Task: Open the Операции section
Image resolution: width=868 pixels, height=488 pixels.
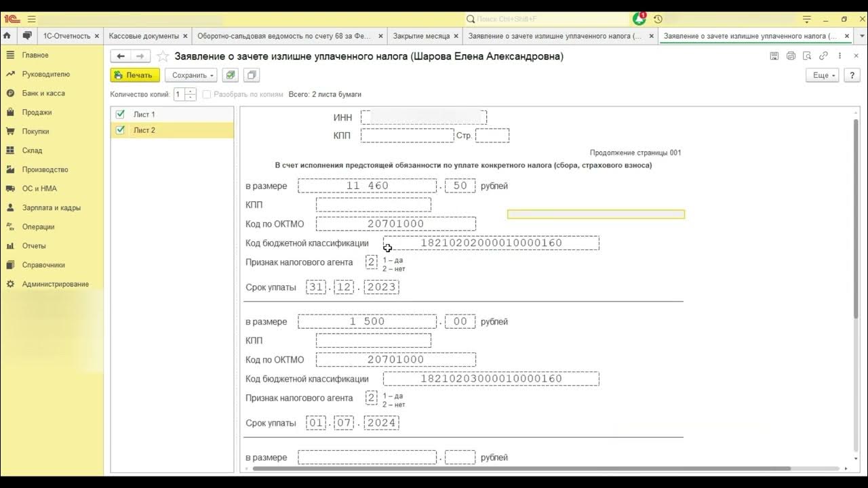Action: click(38, 227)
